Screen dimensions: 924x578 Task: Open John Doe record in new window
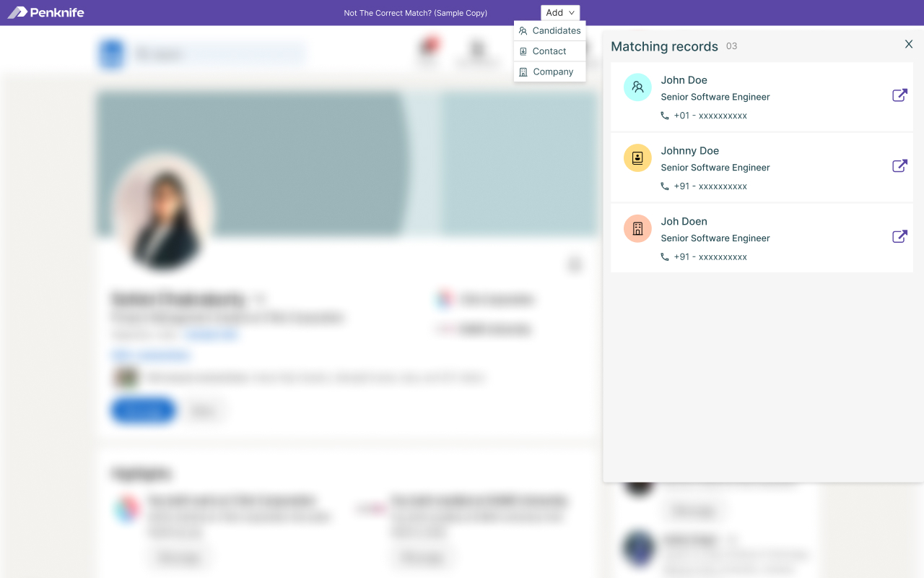tap(899, 95)
